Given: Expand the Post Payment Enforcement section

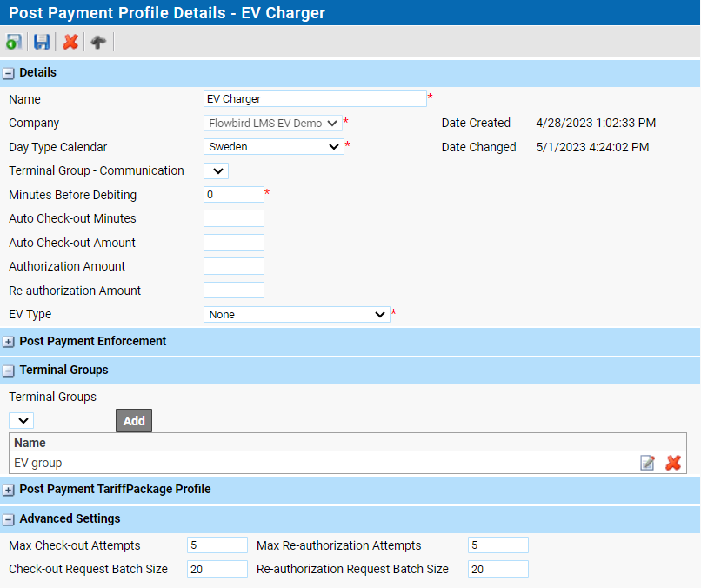Looking at the screenshot, I should pyautogui.click(x=9, y=342).
